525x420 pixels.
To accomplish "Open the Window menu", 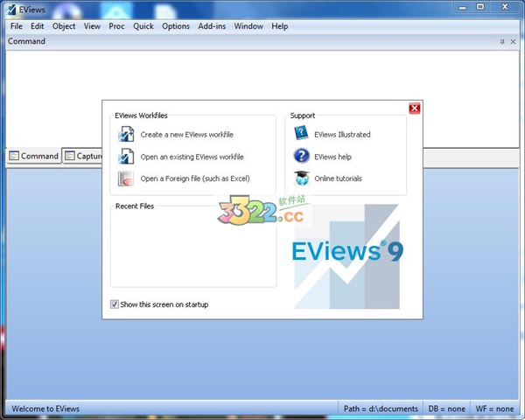I will (x=248, y=26).
